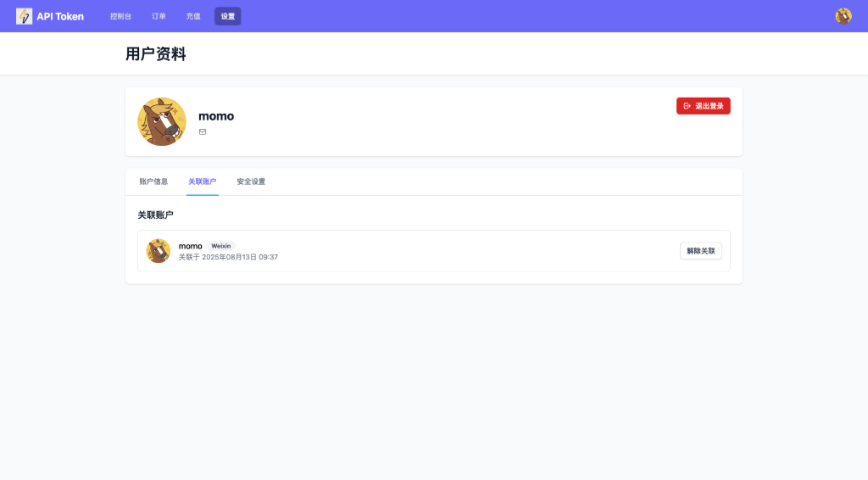The height and width of the screenshot is (480, 868).
Task: Click the API Token brand text
Action: [x=60, y=16]
